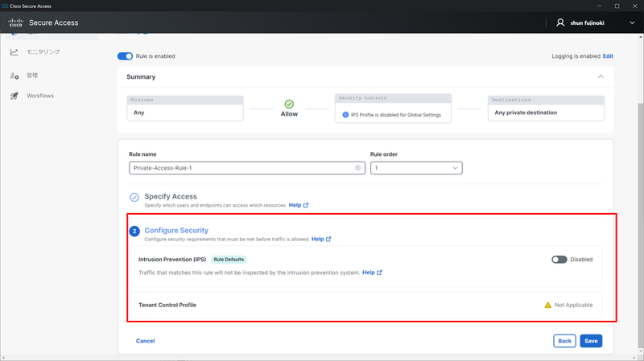Click the Configure Security heading
644x361 pixels.
(x=176, y=231)
